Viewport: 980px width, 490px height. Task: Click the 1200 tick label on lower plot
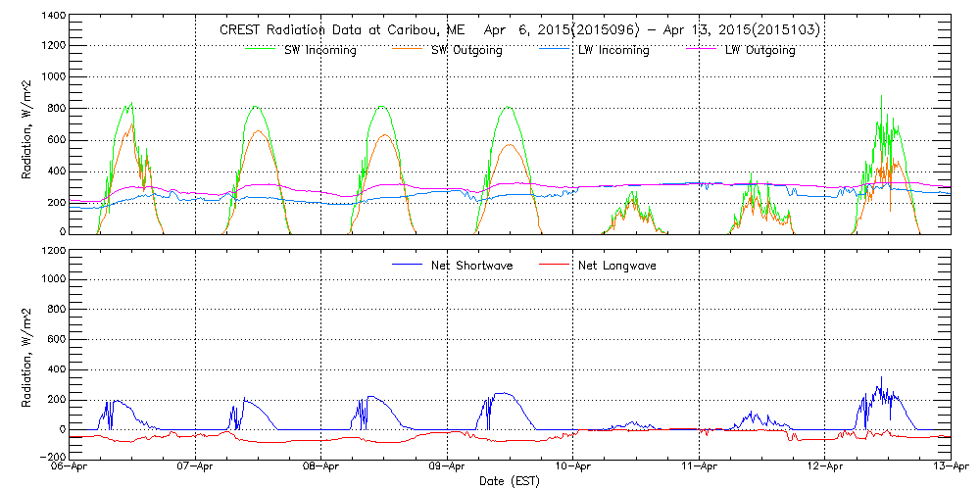click(x=53, y=251)
